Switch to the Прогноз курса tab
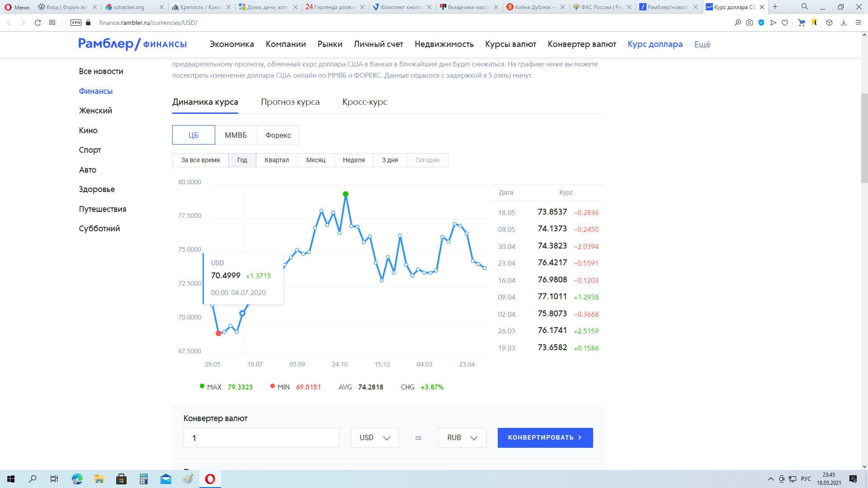Image resolution: width=868 pixels, height=488 pixels. 290,102
